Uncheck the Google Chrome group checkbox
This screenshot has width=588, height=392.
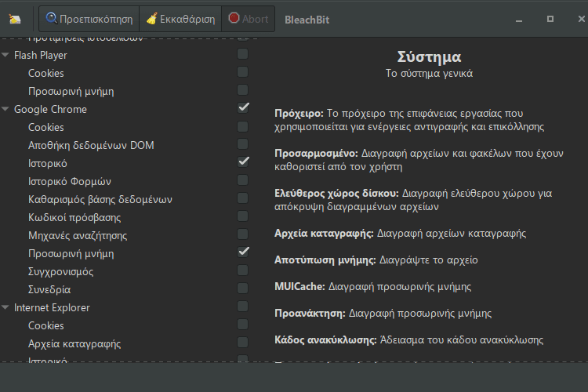tap(243, 107)
